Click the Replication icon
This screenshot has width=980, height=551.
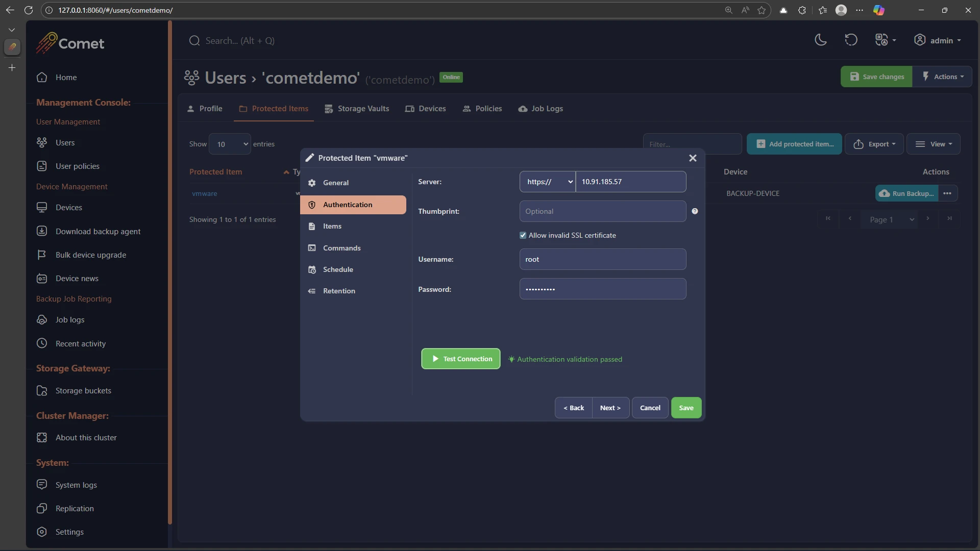(42, 509)
